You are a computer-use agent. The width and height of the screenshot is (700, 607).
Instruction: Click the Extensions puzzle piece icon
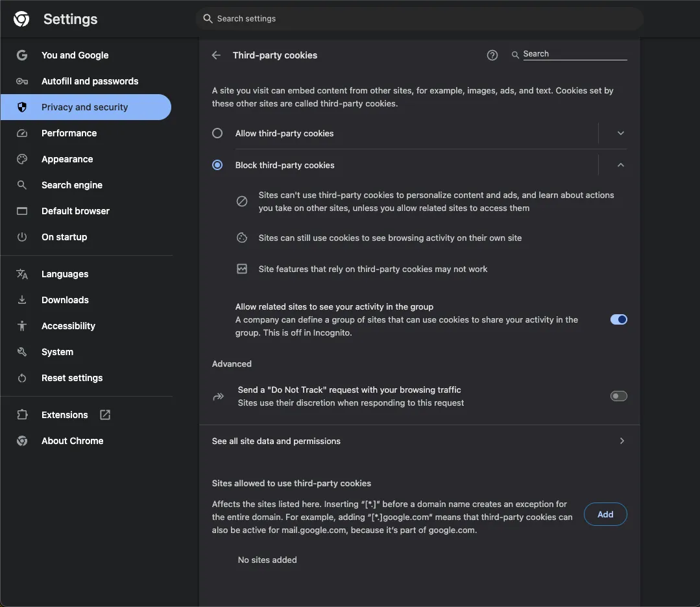click(x=22, y=415)
